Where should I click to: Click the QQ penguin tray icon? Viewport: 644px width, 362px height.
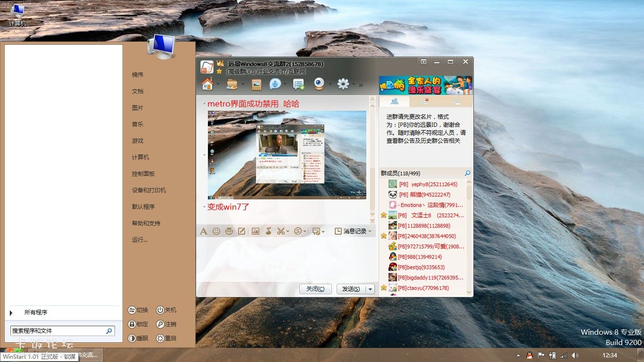(x=529, y=355)
